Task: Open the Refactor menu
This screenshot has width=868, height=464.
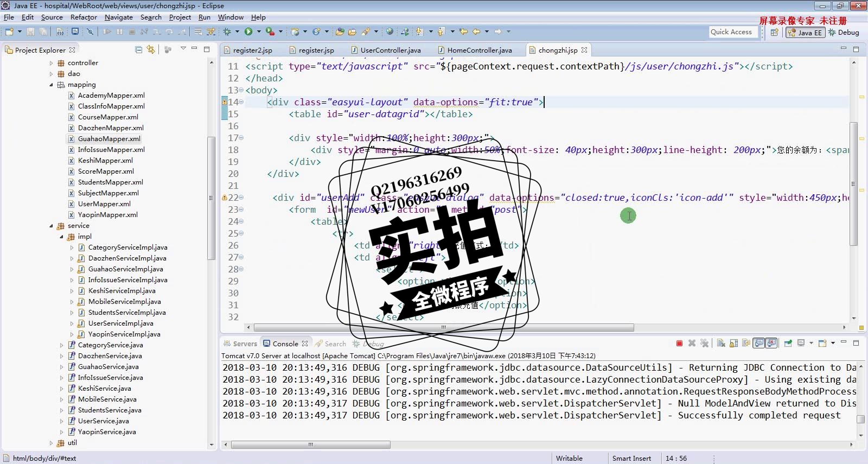Action: 84,17
